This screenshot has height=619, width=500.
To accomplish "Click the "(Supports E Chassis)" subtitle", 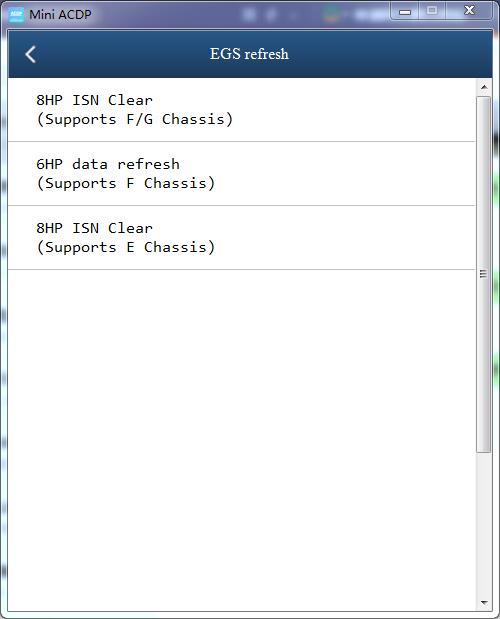I will tap(126, 247).
